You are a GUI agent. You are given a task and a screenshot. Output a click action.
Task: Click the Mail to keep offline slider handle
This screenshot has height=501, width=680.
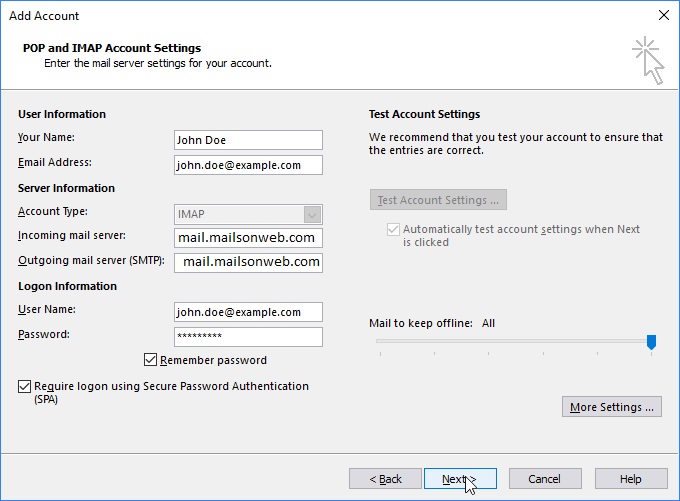coord(651,342)
